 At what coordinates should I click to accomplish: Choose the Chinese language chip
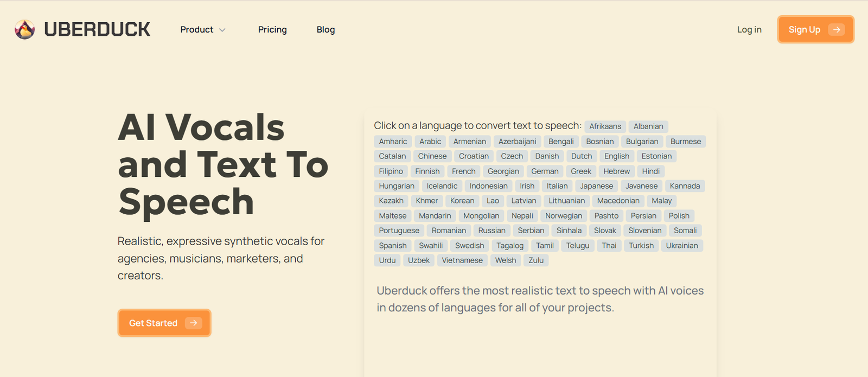pos(432,156)
